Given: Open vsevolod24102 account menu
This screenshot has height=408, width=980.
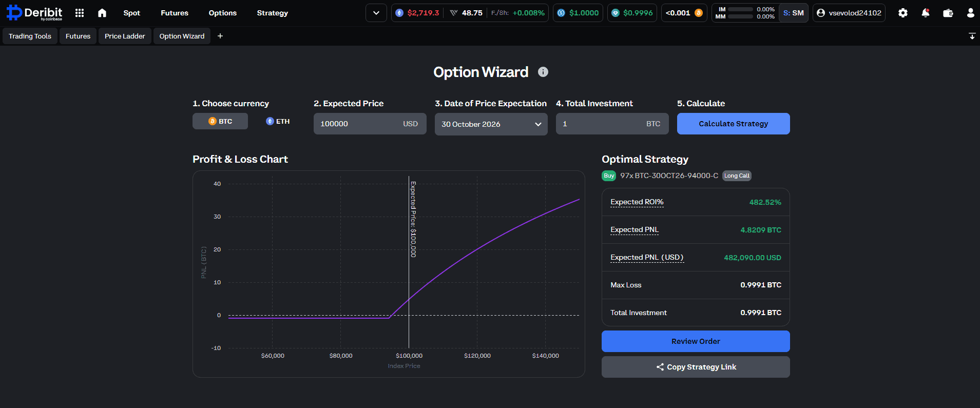Looking at the screenshot, I should click(849, 13).
